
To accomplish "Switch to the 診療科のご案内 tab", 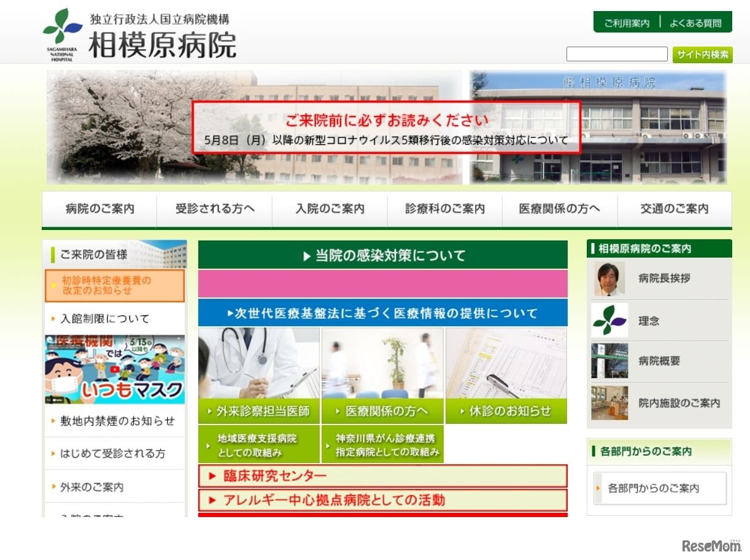I will coord(444,209).
